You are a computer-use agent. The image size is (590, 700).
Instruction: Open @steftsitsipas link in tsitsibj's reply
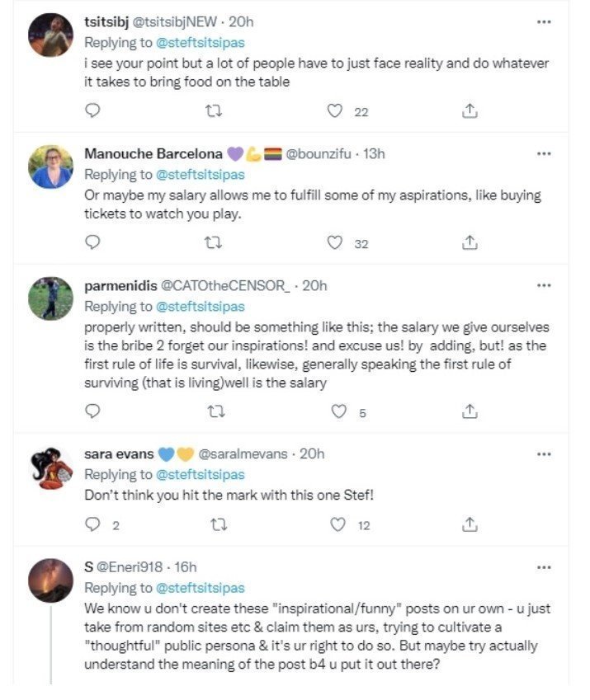(200, 42)
